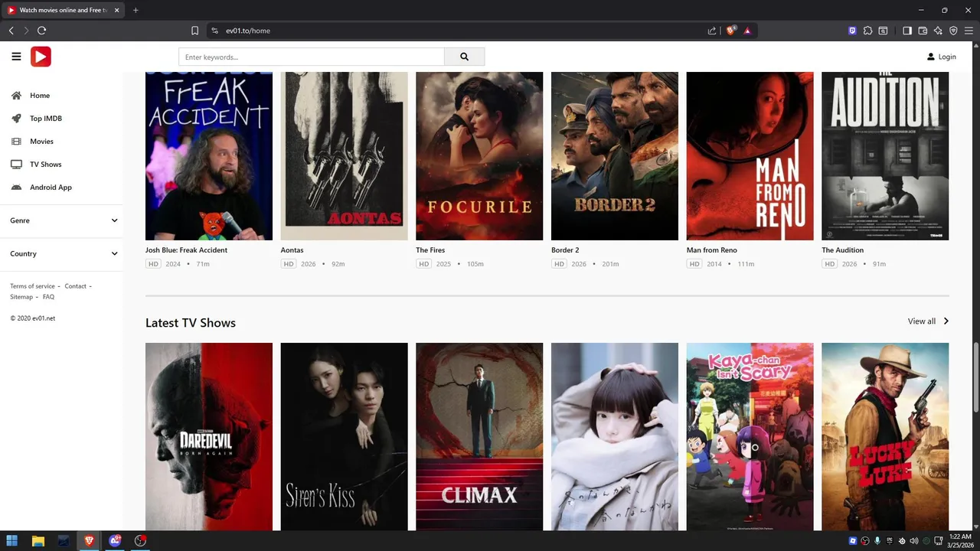This screenshot has width=980, height=551.
Task: Open the FAQ link
Action: [48, 297]
